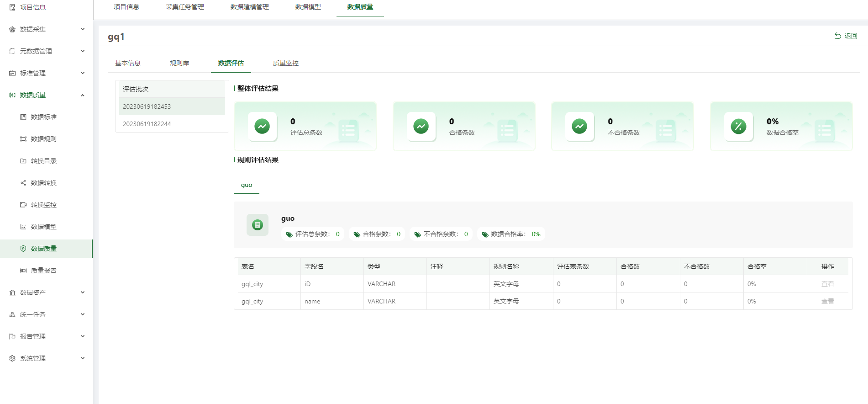Click the return arrow icon beside 返回

point(838,36)
